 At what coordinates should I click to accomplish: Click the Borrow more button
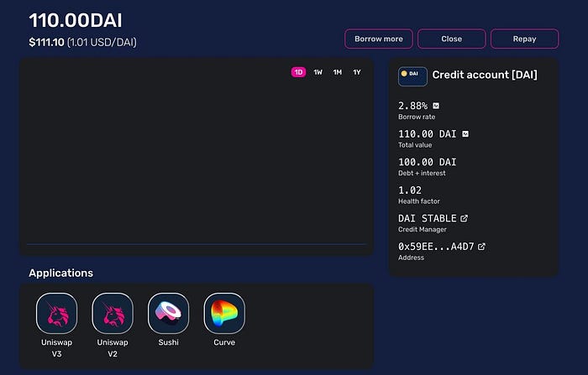point(379,39)
